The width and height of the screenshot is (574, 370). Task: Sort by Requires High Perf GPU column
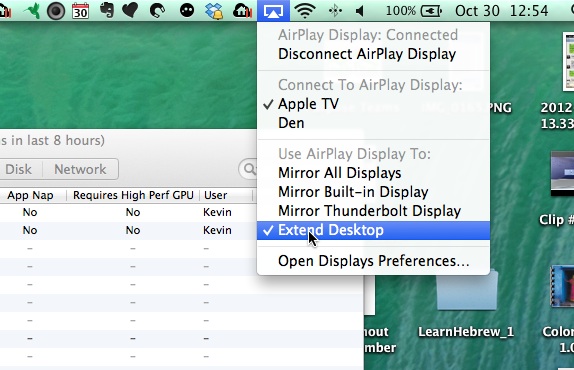(133, 195)
